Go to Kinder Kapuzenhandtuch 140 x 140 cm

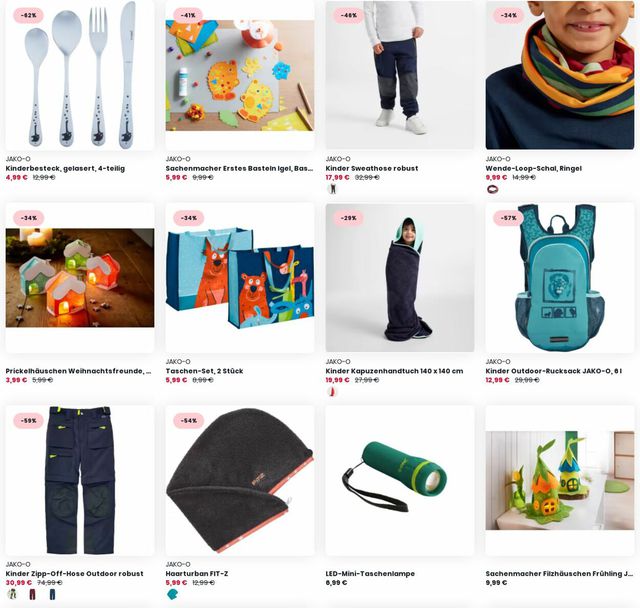394,371
